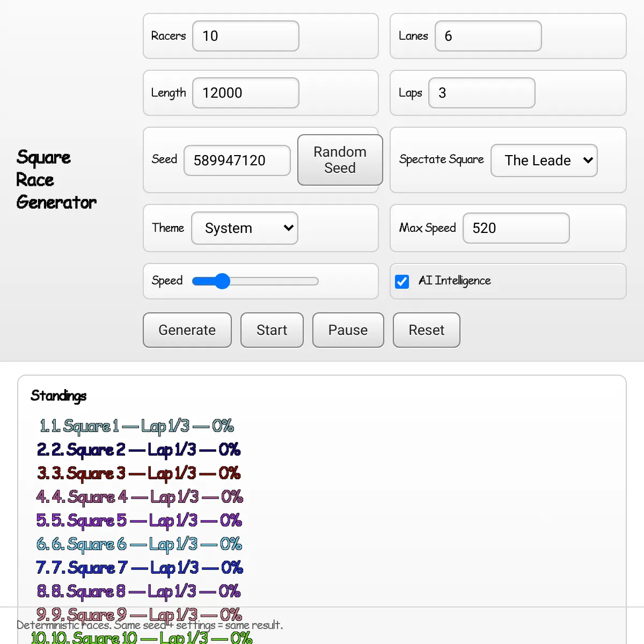Click the Random Seed button
644x644 pixels.
pos(340,160)
